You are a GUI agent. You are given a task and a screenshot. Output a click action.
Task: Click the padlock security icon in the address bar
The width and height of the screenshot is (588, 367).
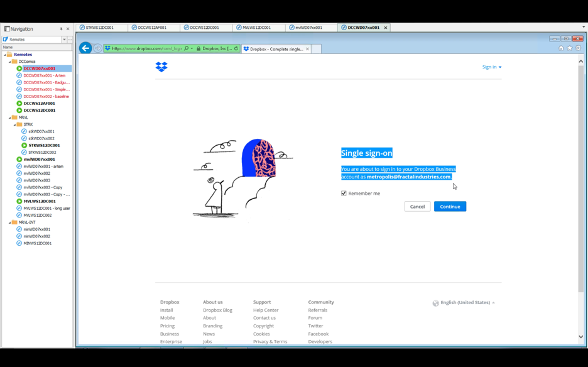click(x=199, y=48)
